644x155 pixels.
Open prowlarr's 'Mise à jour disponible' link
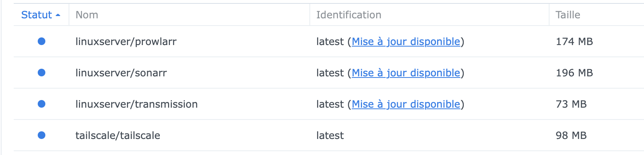pyautogui.click(x=406, y=42)
